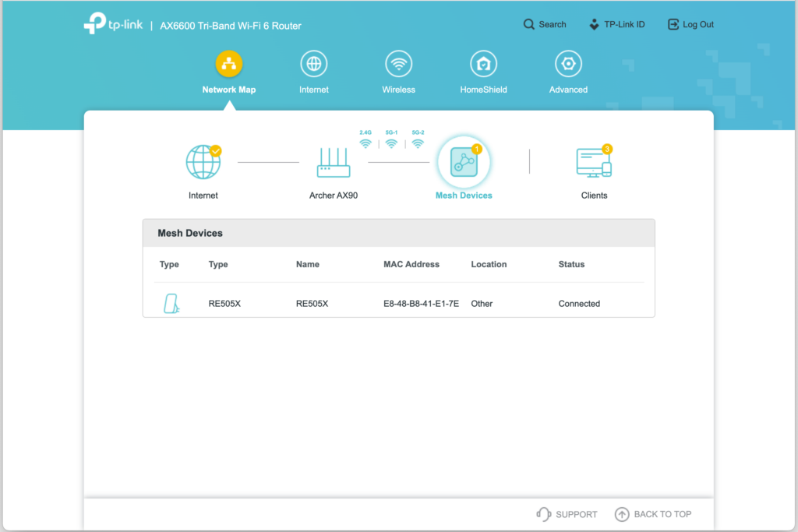
Task: Click the SUPPORT link text
Action: (x=576, y=514)
